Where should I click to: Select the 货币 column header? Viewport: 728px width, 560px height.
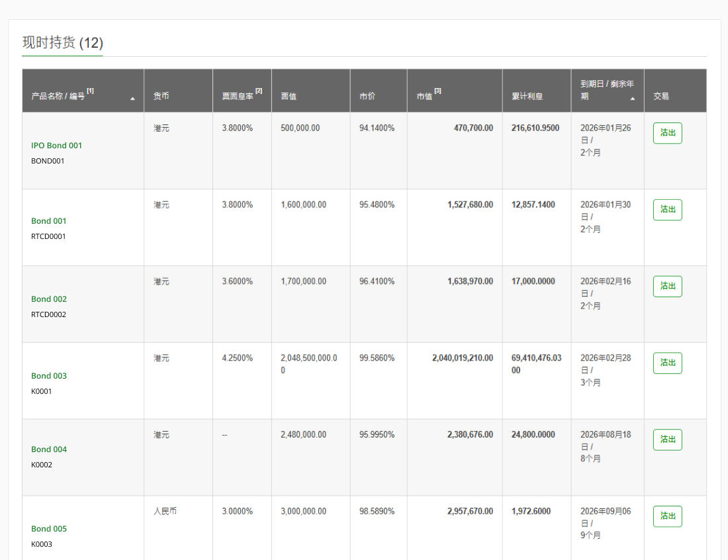[161, 96]
